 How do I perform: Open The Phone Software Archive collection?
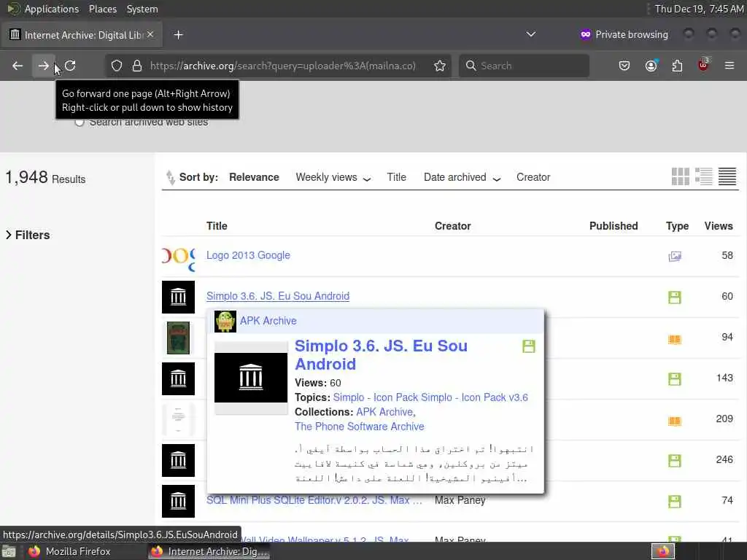(x=359, y=426)
